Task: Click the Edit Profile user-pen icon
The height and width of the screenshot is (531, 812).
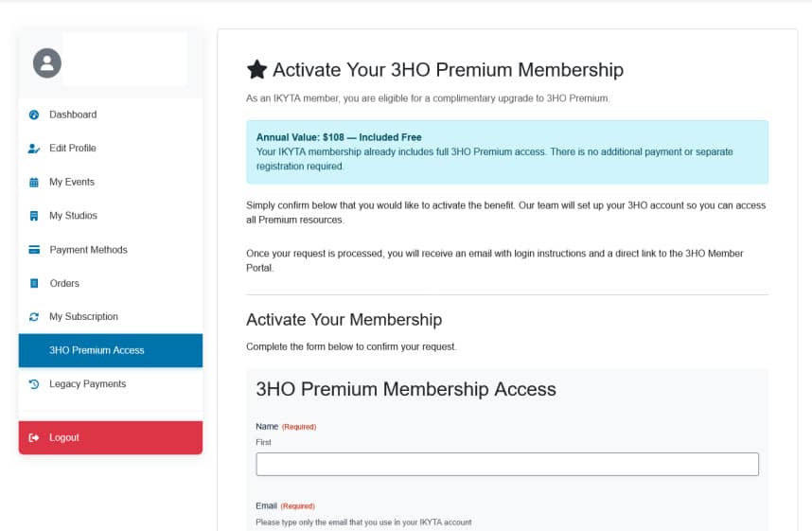Action: (34, 149)
